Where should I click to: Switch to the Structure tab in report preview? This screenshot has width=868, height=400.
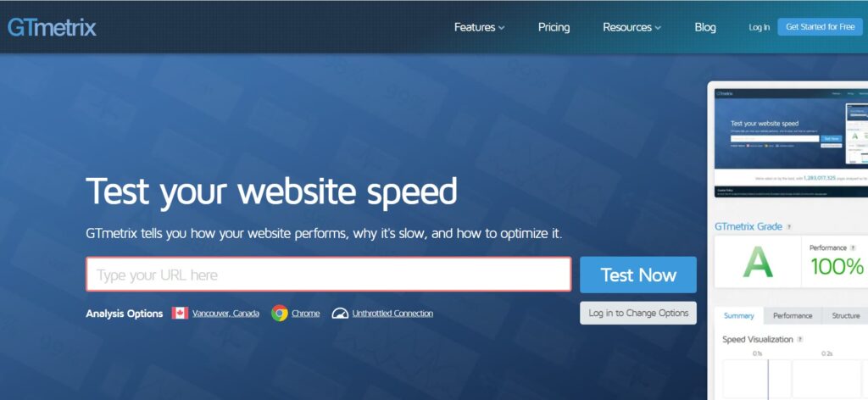845,315
